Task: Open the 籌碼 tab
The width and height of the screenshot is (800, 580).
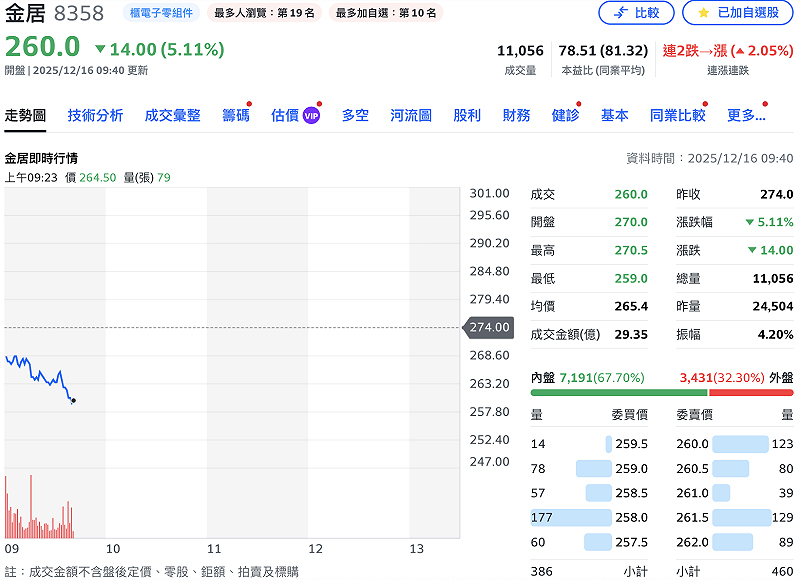Action: click(235, 115)
